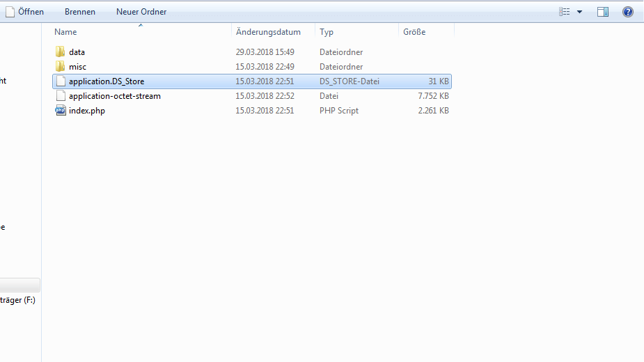Select the index.php file name
Image resolution: width=644 pixels, height=362 pixels.
point(87,111)
